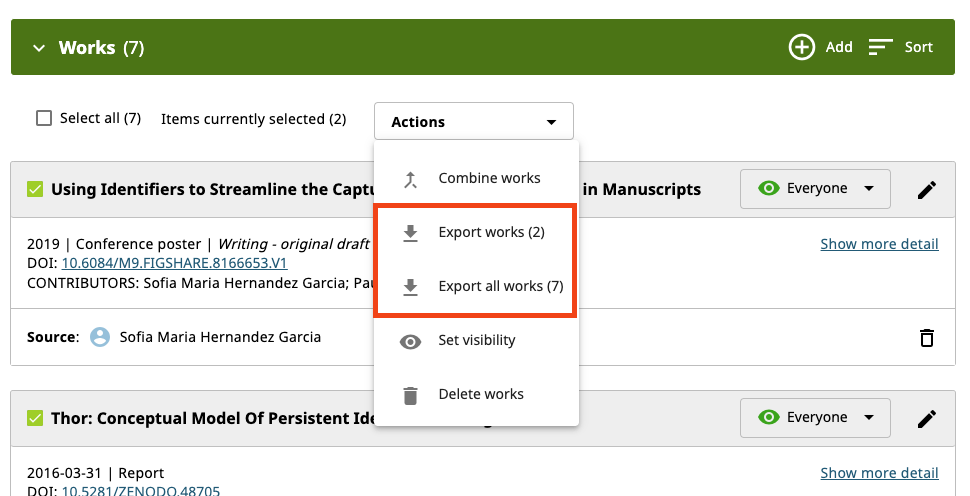
Task: Collapse the Works section chevron
Action: [39, 48]
